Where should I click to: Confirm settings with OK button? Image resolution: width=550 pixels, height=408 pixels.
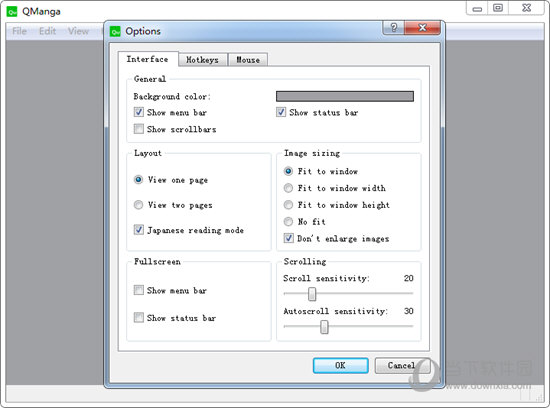coord(340,366)
